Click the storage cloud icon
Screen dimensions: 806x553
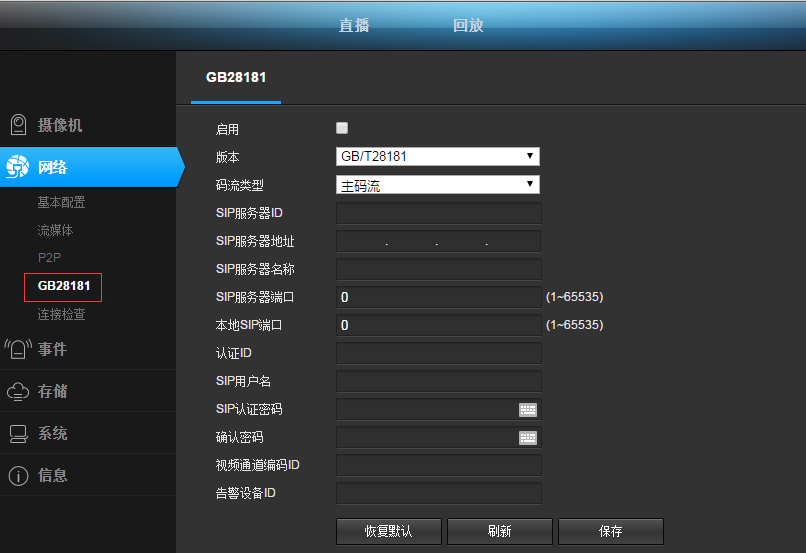pos(18,391)
